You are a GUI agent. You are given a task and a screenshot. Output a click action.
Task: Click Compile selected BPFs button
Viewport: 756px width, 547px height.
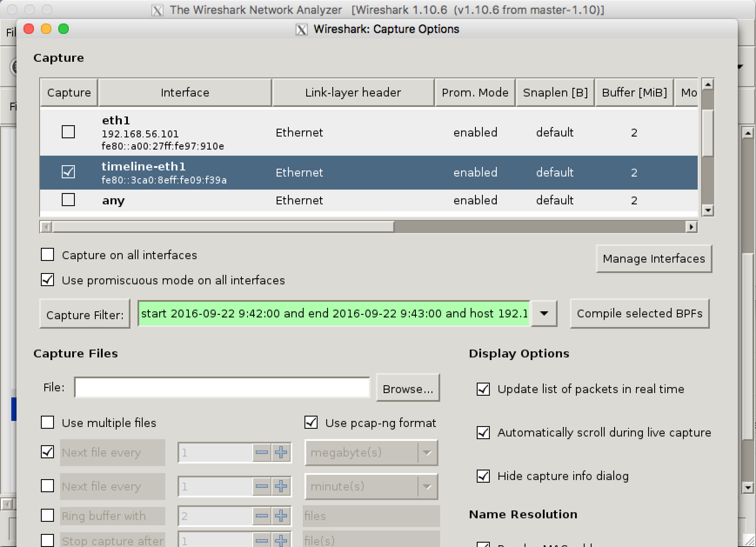(x=639, y=314)
